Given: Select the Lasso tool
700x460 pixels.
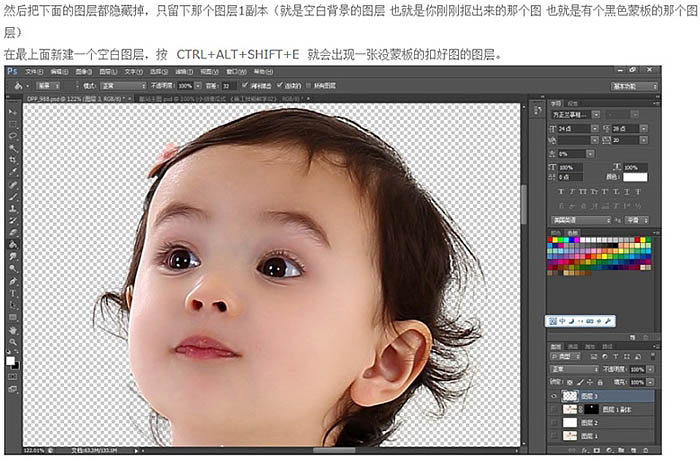Looking at the screenshot, I should click(13, 136).
